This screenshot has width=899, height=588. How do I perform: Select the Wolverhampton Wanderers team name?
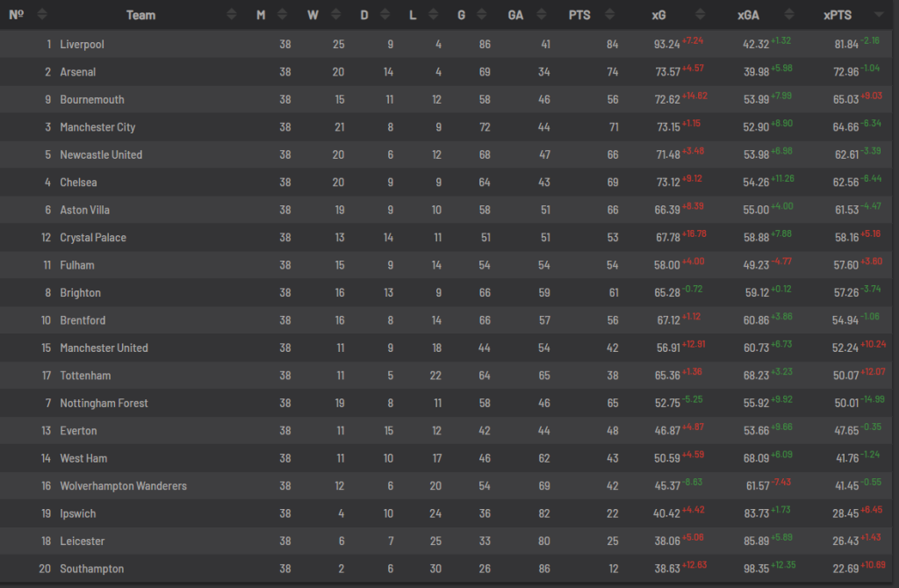click(x=123, y=486)
